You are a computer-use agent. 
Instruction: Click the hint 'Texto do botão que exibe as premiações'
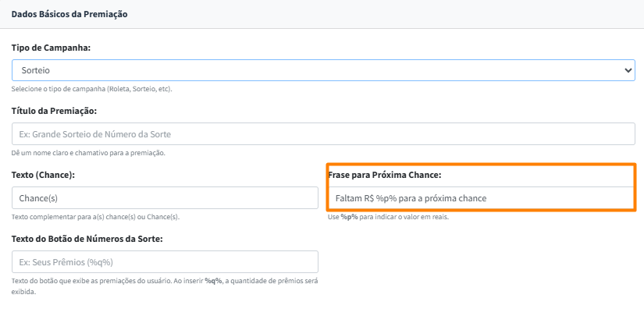point(101,280)
